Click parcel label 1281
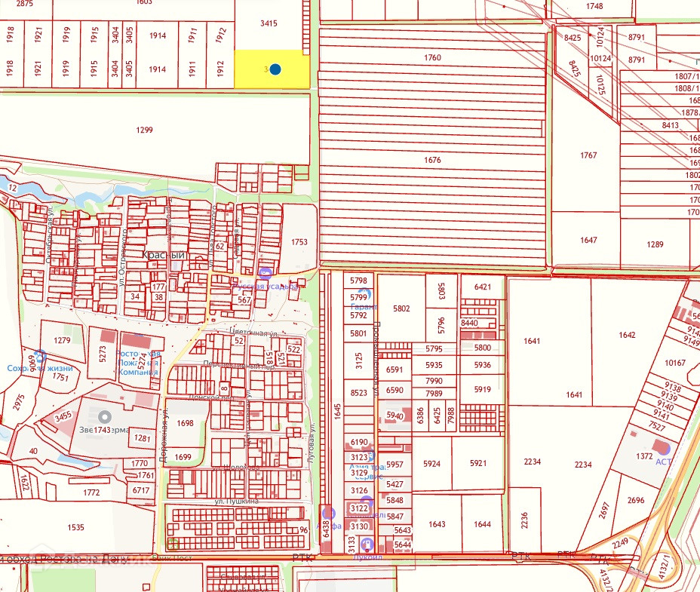 point(142,438)
